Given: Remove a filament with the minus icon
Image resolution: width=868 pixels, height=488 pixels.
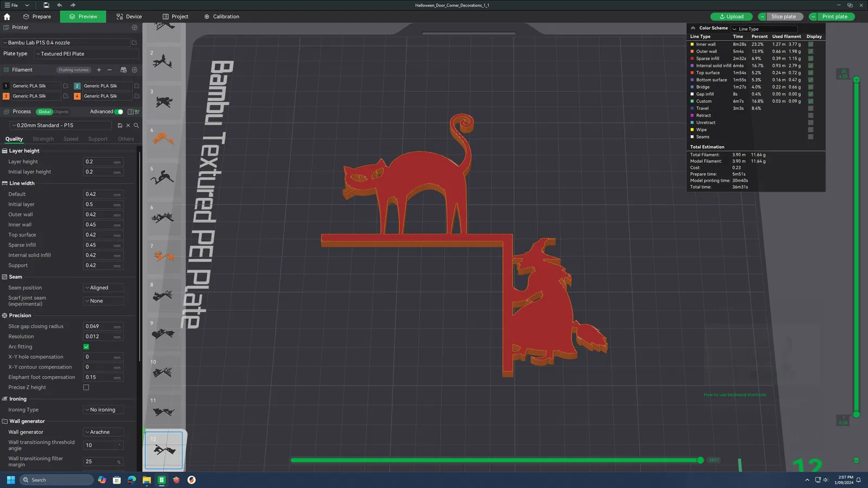Looking at the screenshot, I should click(x=110, y=70).
